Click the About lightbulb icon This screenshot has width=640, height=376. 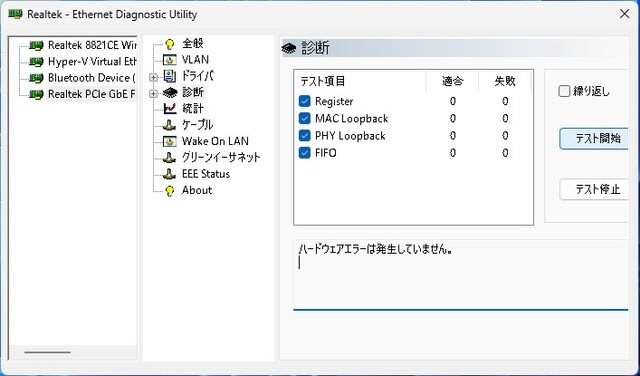[x=169, y=191]
